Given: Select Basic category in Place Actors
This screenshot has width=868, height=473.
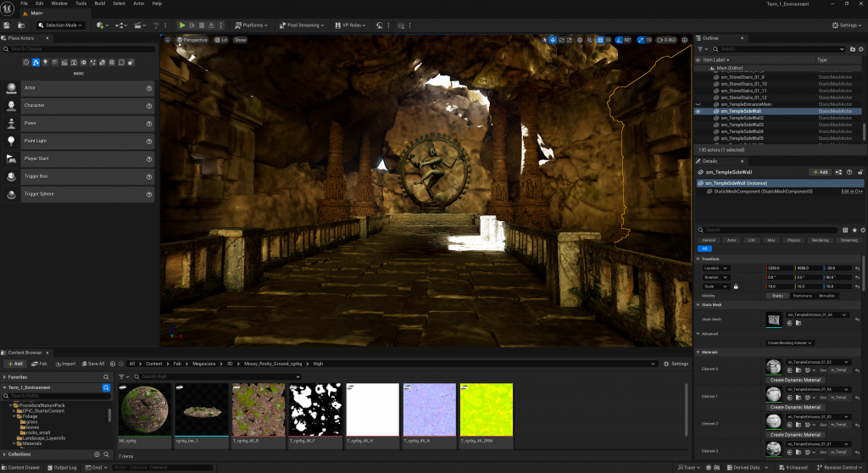Looking at the screenshot, I should [36, 63].
